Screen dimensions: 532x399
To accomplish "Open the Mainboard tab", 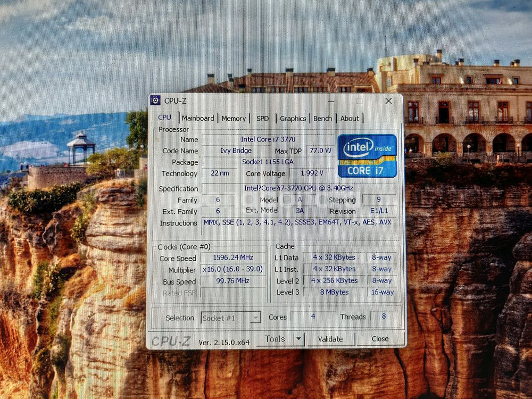I will (x=198, y=119).
